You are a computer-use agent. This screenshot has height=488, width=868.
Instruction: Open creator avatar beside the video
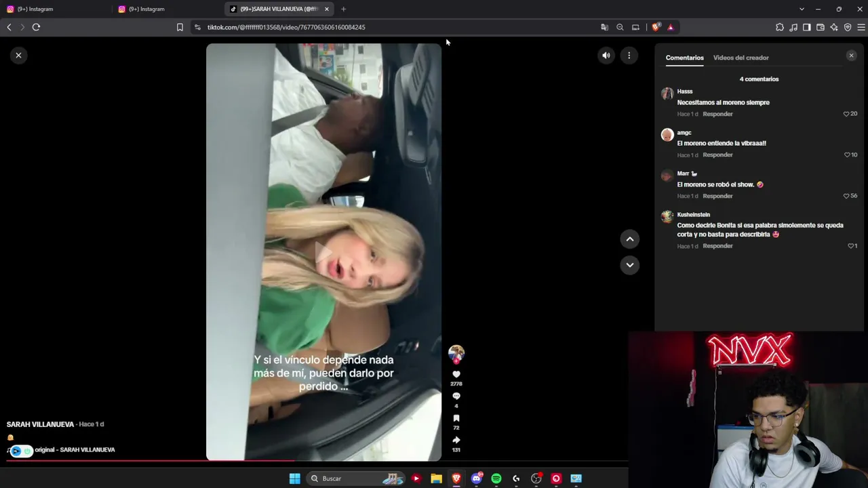456,353
